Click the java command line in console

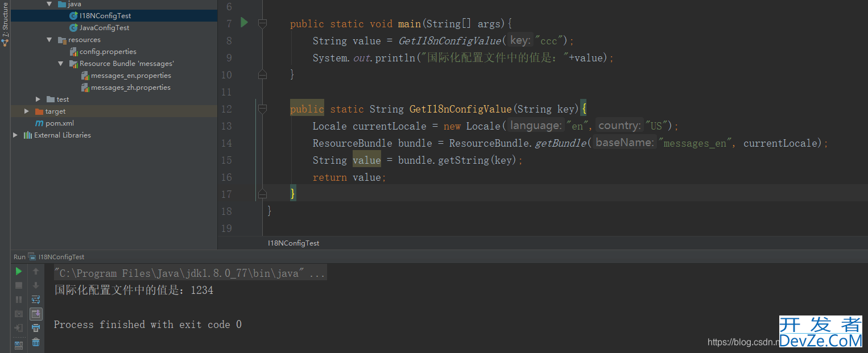[190, 273]
